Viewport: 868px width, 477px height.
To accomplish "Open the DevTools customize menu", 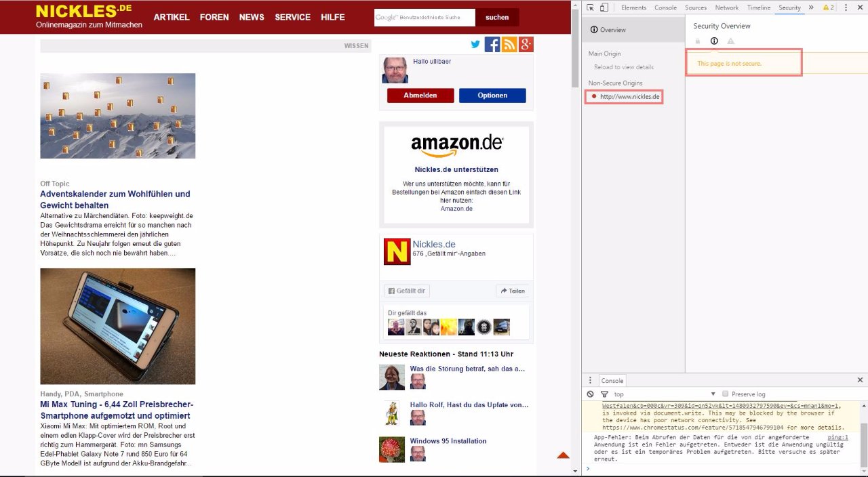I will click(846, 7).
